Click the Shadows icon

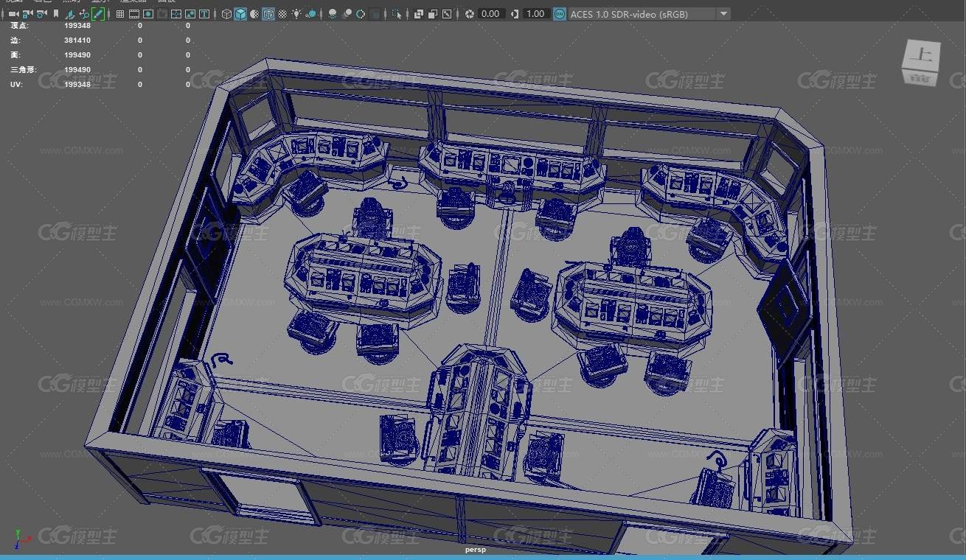(311, 14)
